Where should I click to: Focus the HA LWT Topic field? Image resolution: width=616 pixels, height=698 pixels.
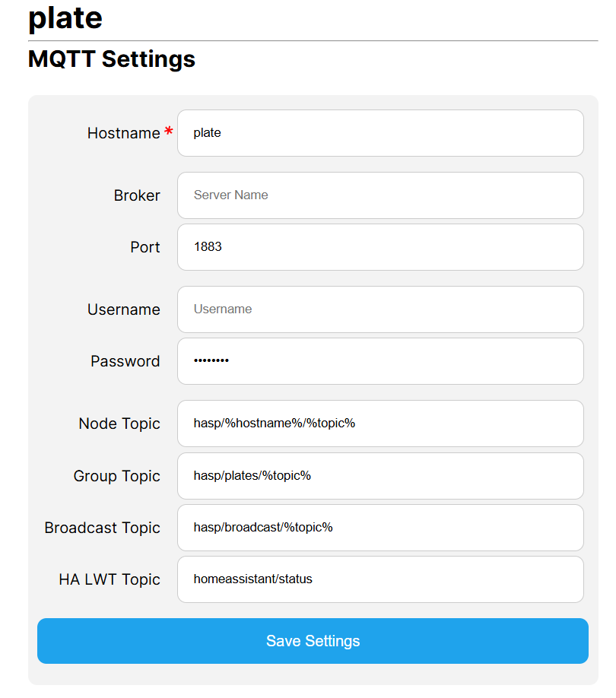tap(380, 579)
